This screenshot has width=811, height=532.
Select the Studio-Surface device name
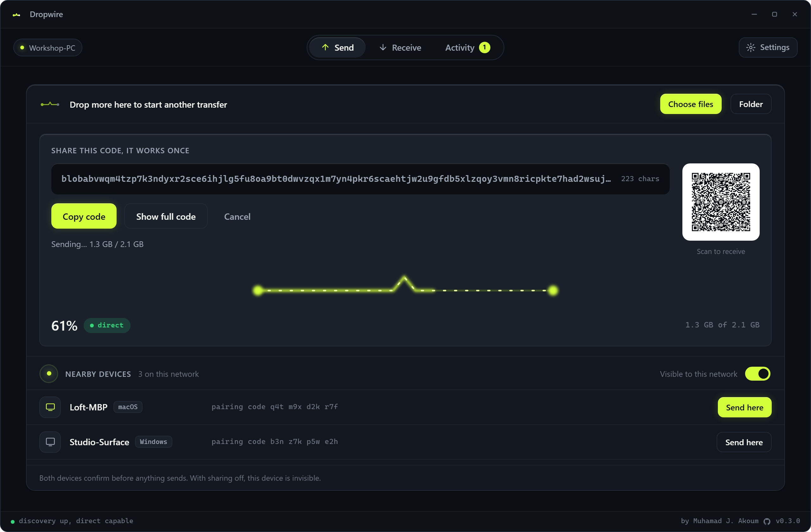click(99, 442)
